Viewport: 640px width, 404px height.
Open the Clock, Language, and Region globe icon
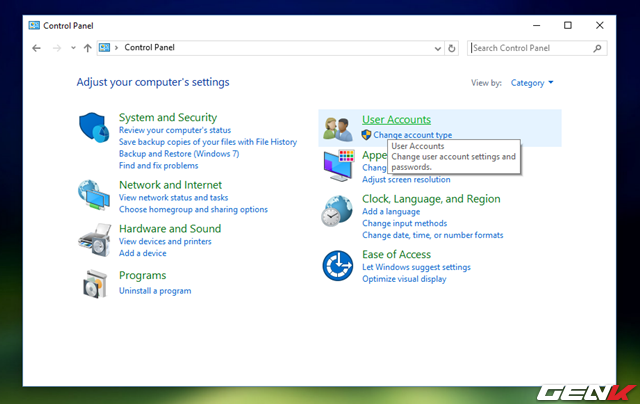pyautogui.click(x=337, y=211)
